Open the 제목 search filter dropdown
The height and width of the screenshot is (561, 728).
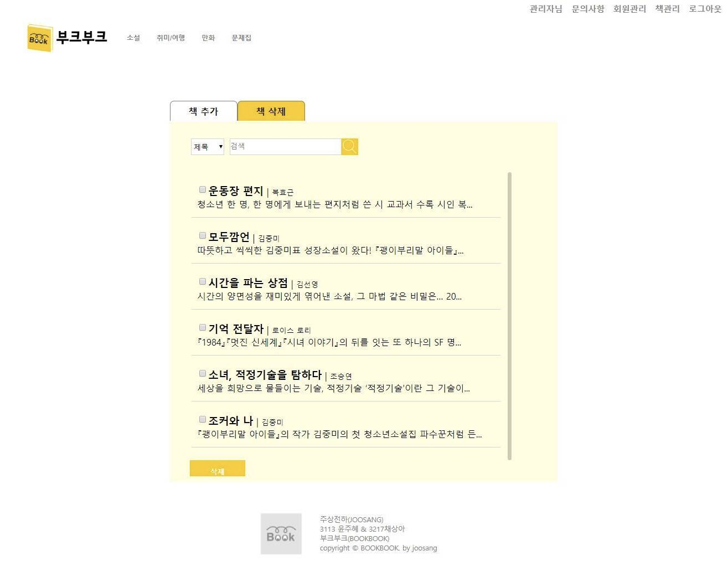click(207, 146)
